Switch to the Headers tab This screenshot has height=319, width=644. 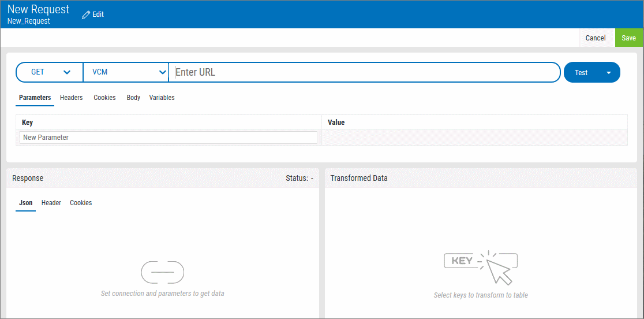click(x=71, y=98)
